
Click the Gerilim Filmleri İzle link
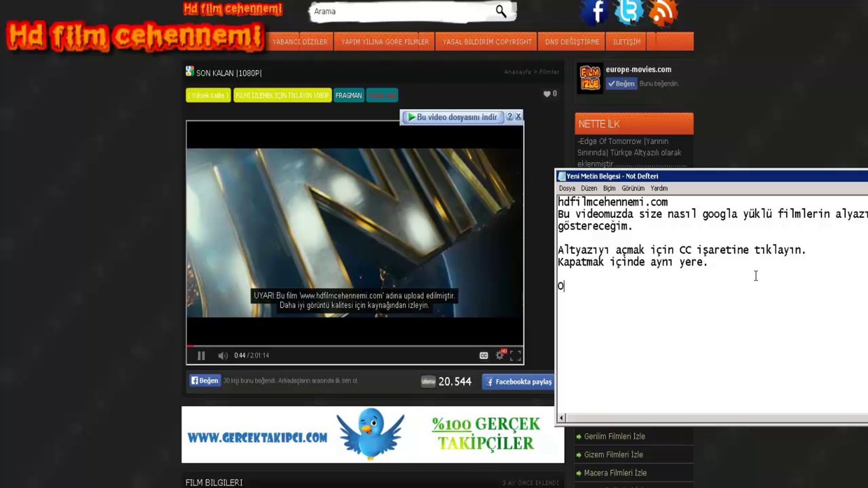pos(614,436)
